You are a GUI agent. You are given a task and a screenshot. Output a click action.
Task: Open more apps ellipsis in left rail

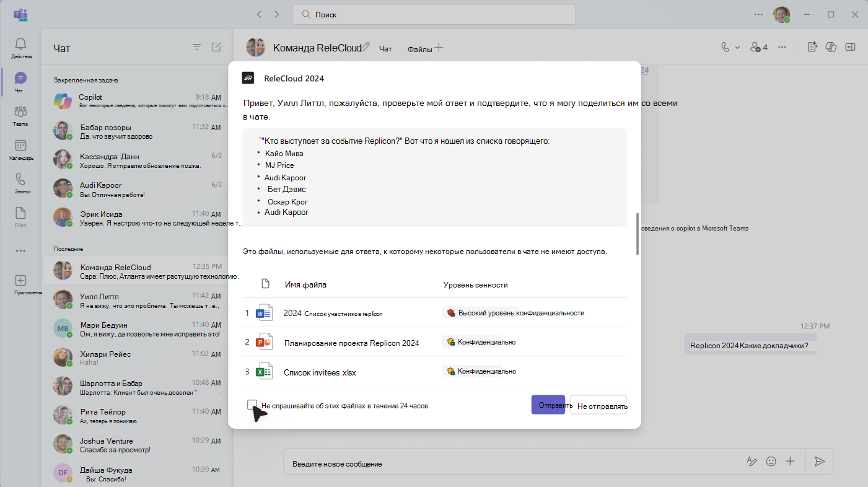pyautogui.click(x=20, y=251)
